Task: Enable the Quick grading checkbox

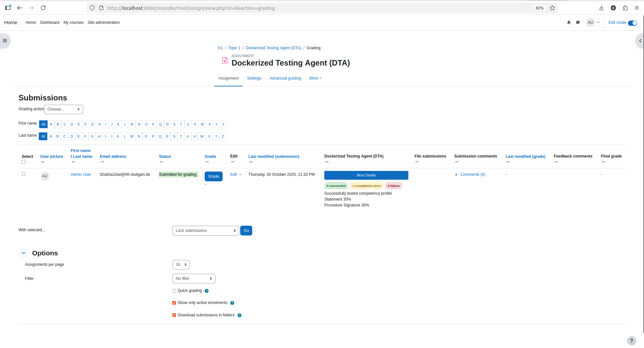Action: 174,291
